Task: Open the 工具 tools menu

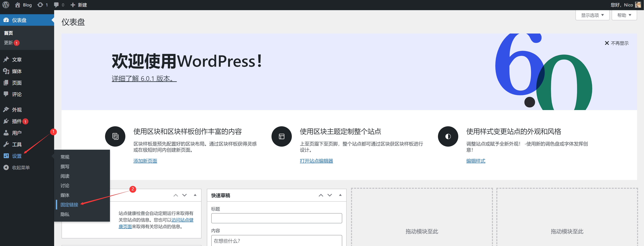Action: click(17, 144)
